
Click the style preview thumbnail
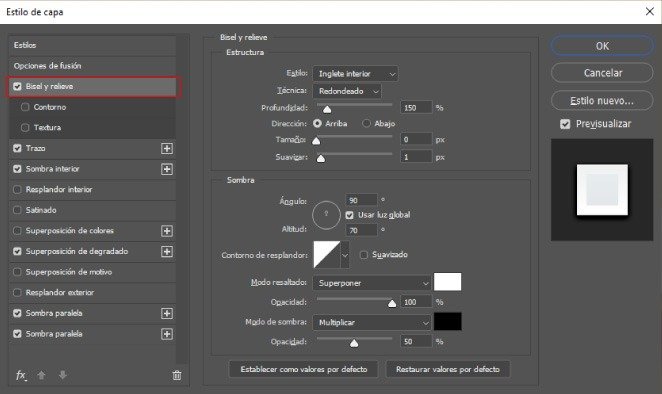602,190
